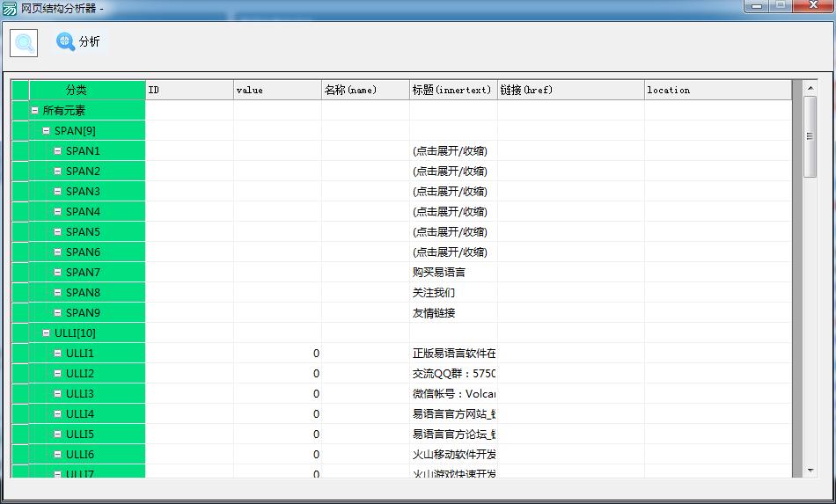
Task: Toggle the expander beside SPAN9
Action: [x=57, y=313]
